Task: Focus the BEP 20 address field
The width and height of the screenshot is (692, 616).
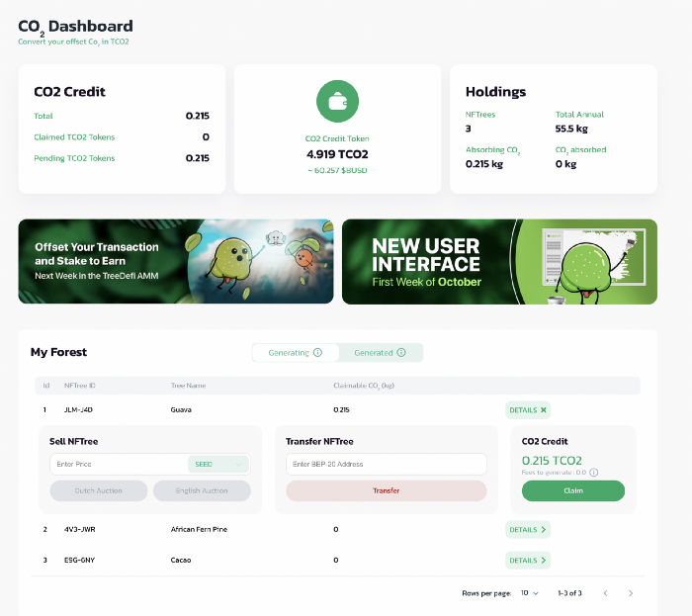Action: coord(386,464)
